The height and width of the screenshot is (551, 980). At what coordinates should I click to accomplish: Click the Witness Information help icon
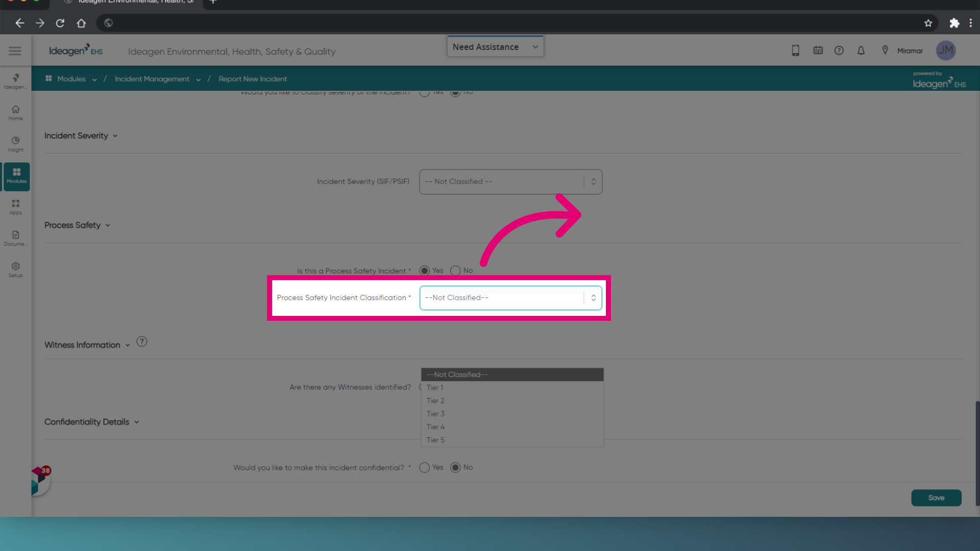pos(142,342)
